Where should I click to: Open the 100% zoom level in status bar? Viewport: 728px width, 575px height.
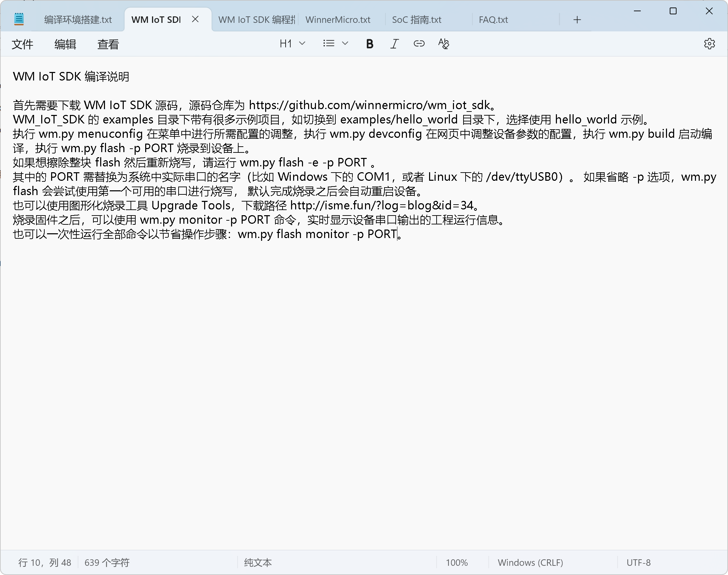[x=457, y=562]
